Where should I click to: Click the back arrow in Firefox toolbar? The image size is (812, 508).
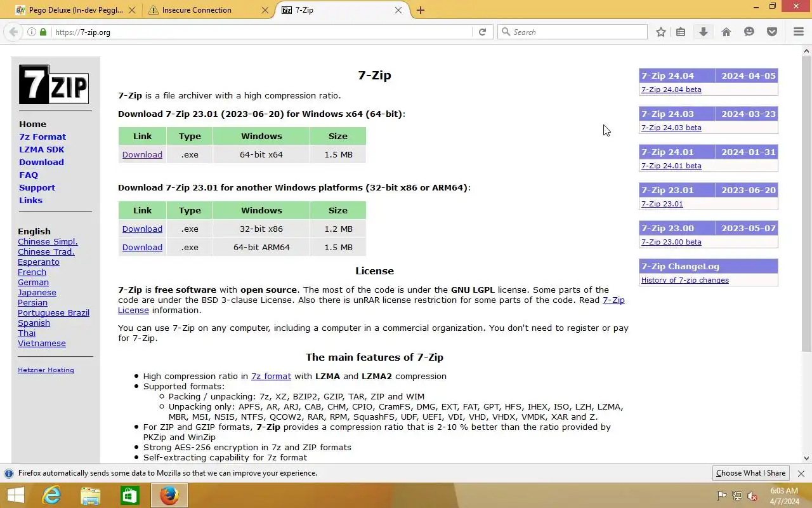pos(13,32)
